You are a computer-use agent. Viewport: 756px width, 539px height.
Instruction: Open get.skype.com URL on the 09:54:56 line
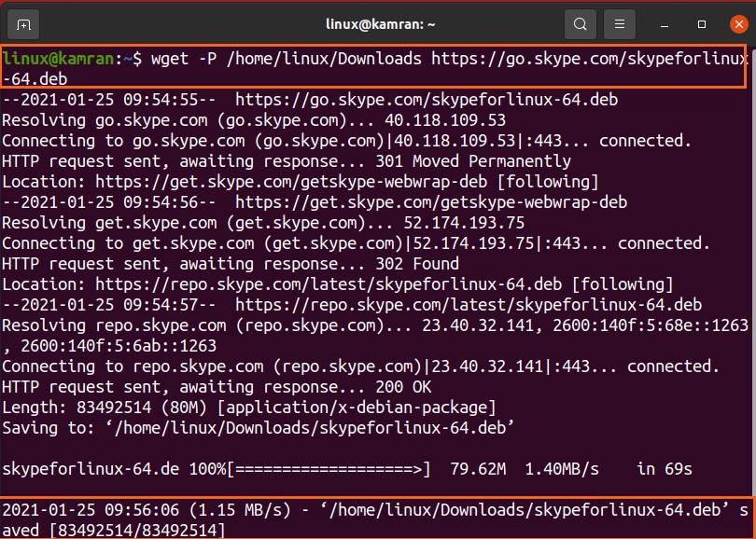pos(430,202)
